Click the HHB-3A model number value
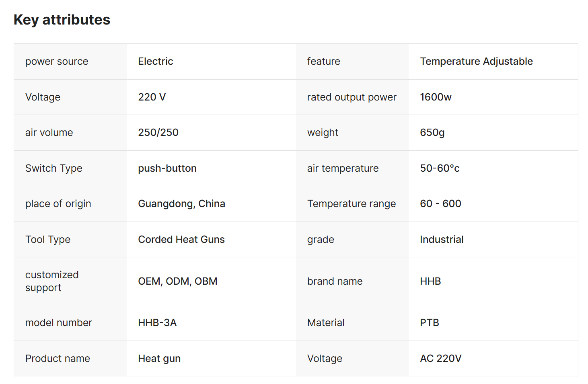The image size is (588, 384). coord(157,322)
